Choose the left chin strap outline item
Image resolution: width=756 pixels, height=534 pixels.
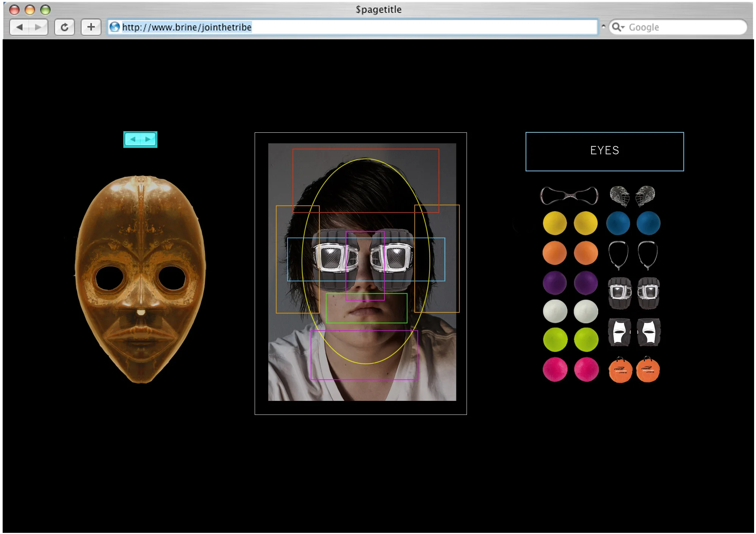coord(618,255)
